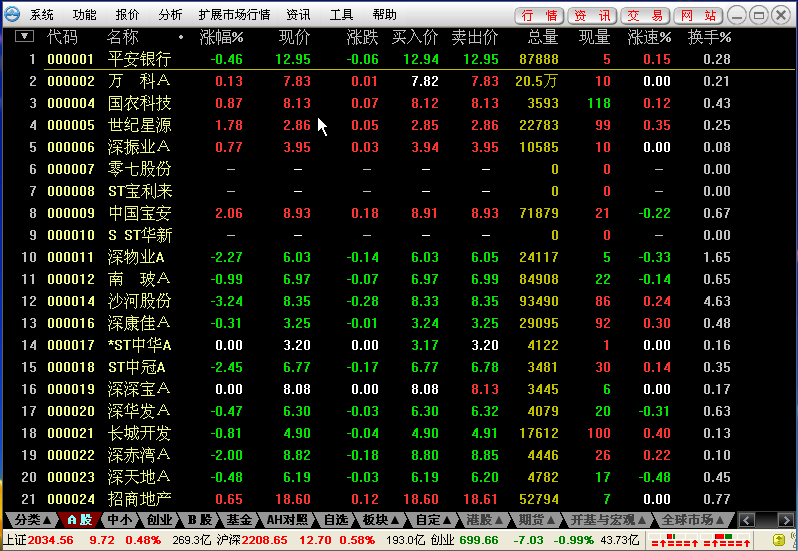The width and height of the screenshot is (798, 551).
Task: Click the signal icon in the status bar corner
Action: [x=792, y=540]
